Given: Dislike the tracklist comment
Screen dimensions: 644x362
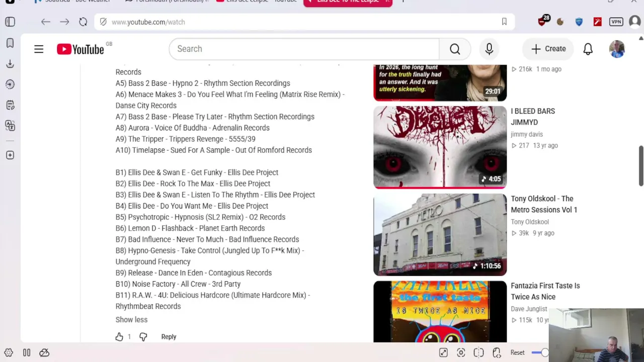Looking at the screenshot, I should point(143,337).
